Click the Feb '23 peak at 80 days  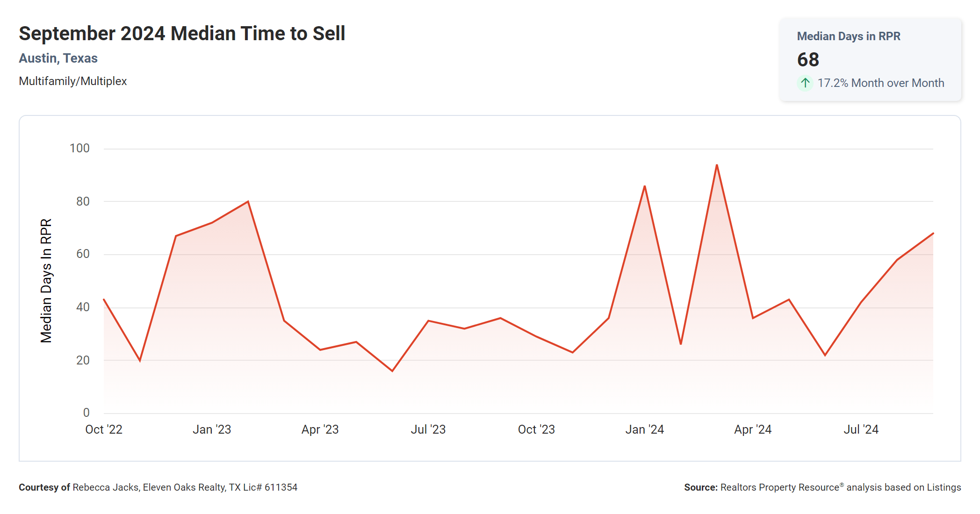(248, 201)
